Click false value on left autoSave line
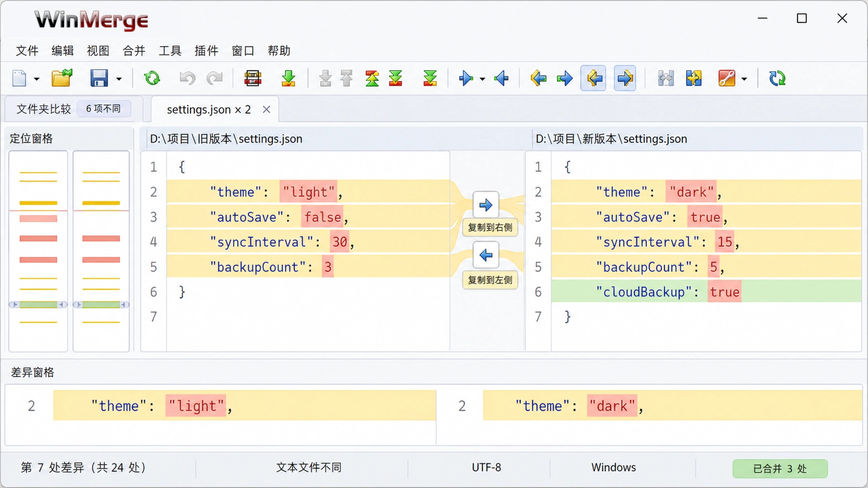Image resolution: width=868 pixels, height=488 pixels. point(322,217)
